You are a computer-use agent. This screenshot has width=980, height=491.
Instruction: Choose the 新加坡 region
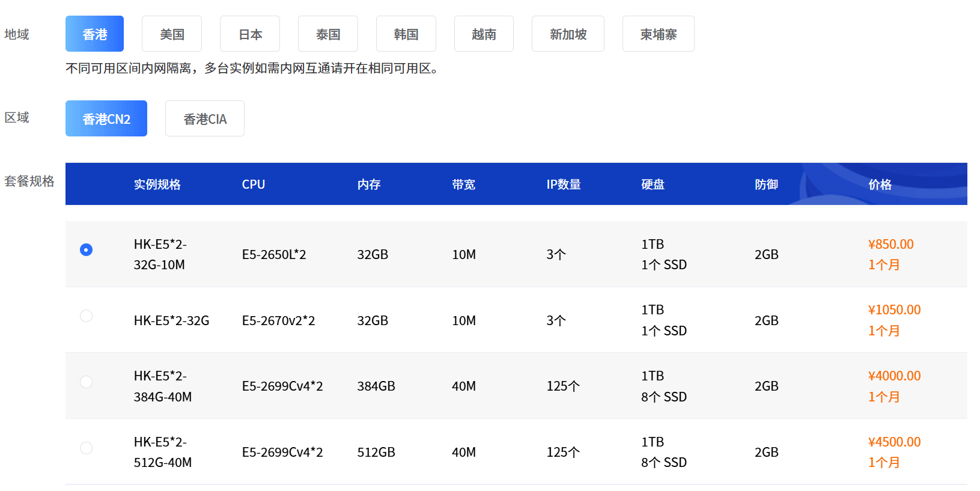568,34
